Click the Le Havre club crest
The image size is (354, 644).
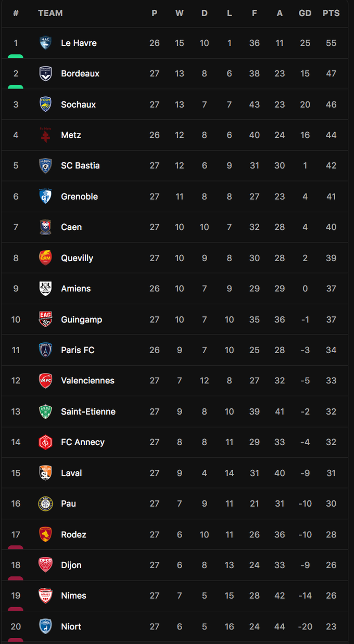pos(45,43)
